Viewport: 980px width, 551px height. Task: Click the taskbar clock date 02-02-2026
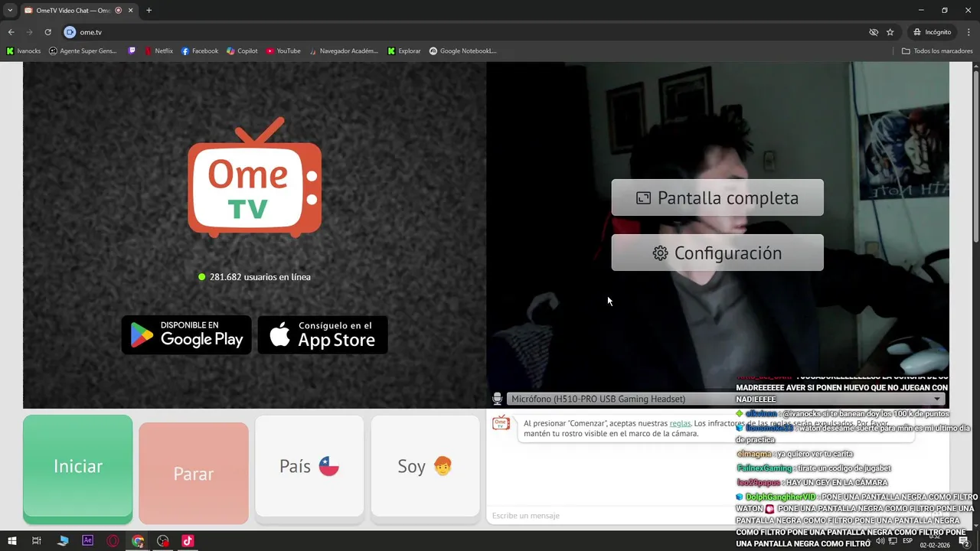[x=935, y=545]
